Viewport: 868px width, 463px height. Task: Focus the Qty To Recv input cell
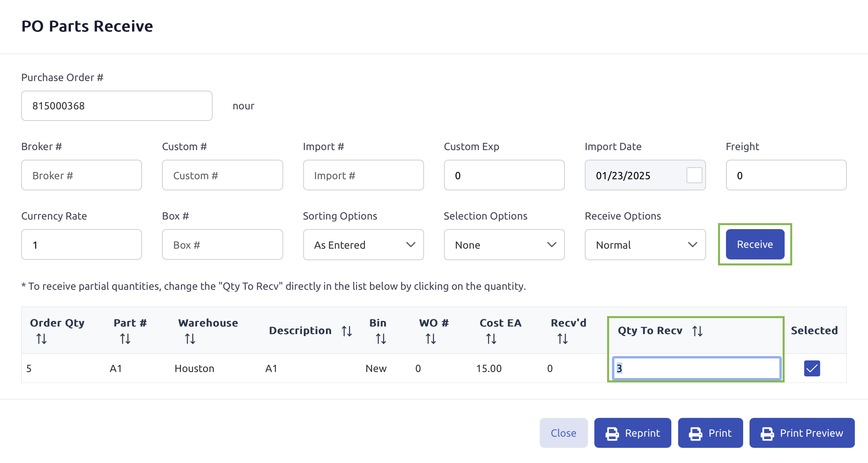[696, 368]
